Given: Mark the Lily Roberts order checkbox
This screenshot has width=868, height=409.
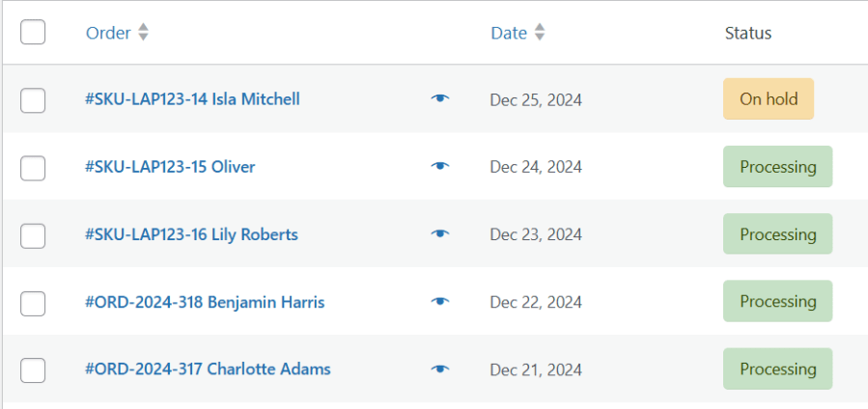Looking at the screenshot, I should click(x=33, y=235).
